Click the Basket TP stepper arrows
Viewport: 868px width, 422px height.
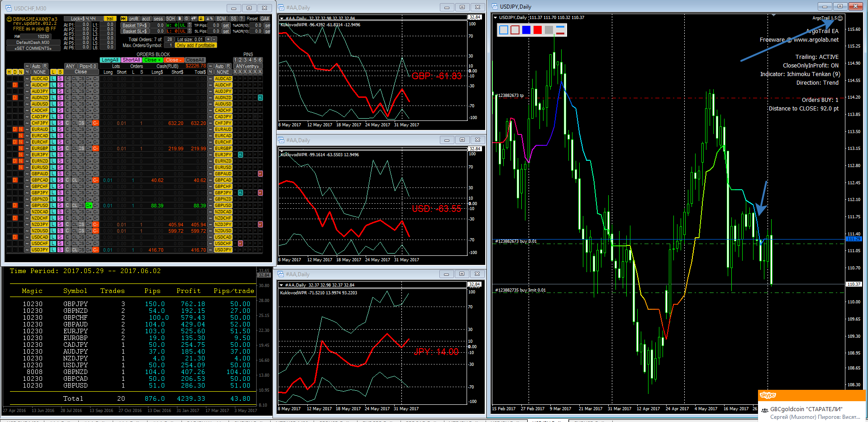point(190,25)
